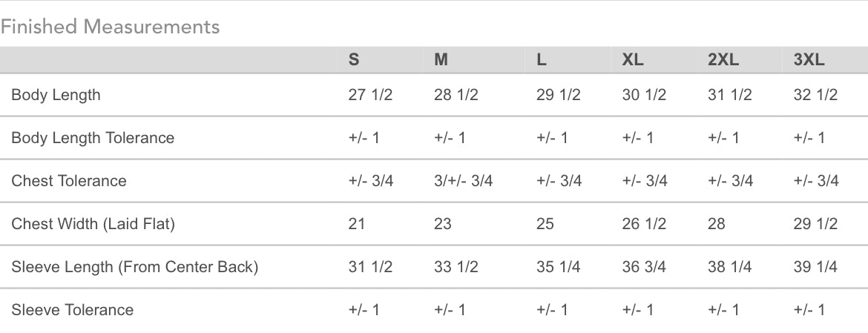The width and height of the screenshot is (868, 333).
Task: Select the 3/+/- 3/4 chest tolerance cell
Action: [x=464, y=181]
